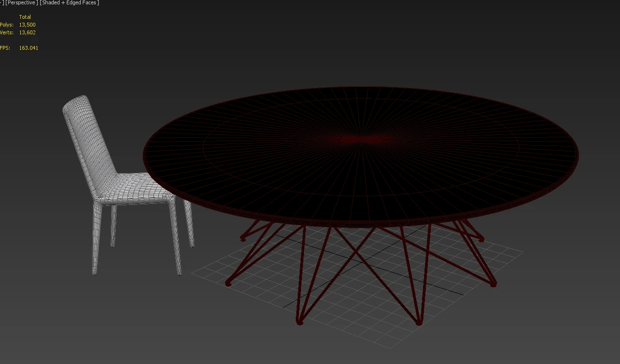Click the FPS '163.041' value
Image resolution: width=620 pixels, height=364 pixels.
(29, 48)
